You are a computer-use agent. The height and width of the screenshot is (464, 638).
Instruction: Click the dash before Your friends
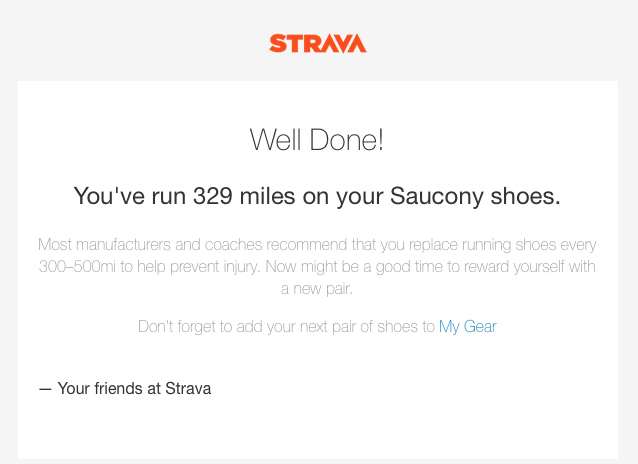(x=45, y=389)
